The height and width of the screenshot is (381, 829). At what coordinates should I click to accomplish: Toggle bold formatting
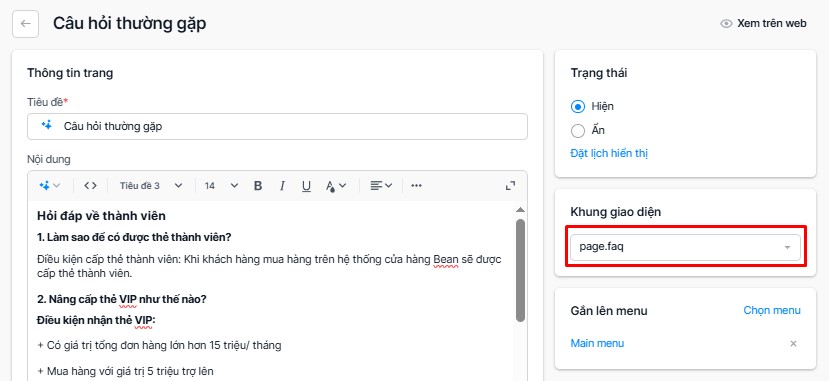(258, 185)
